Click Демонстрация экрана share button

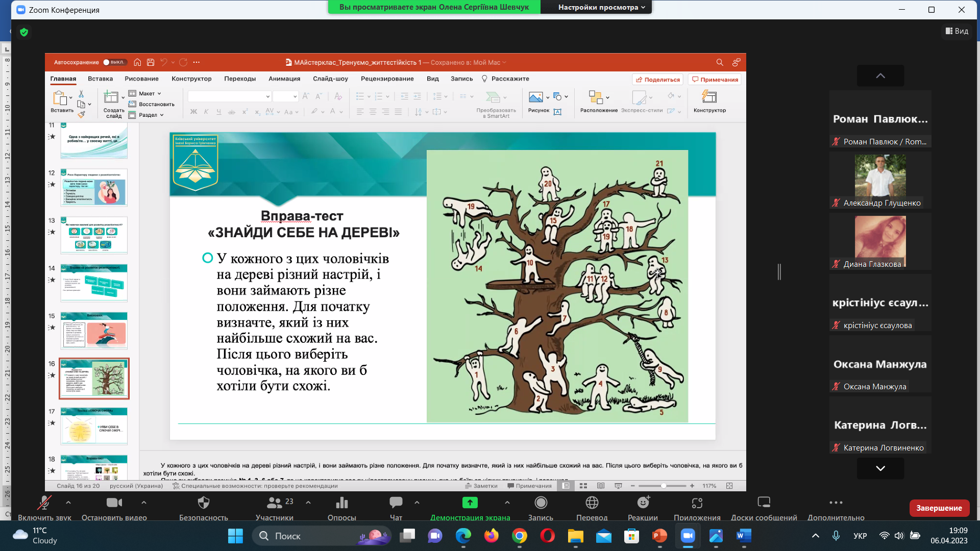pos(470,504)
